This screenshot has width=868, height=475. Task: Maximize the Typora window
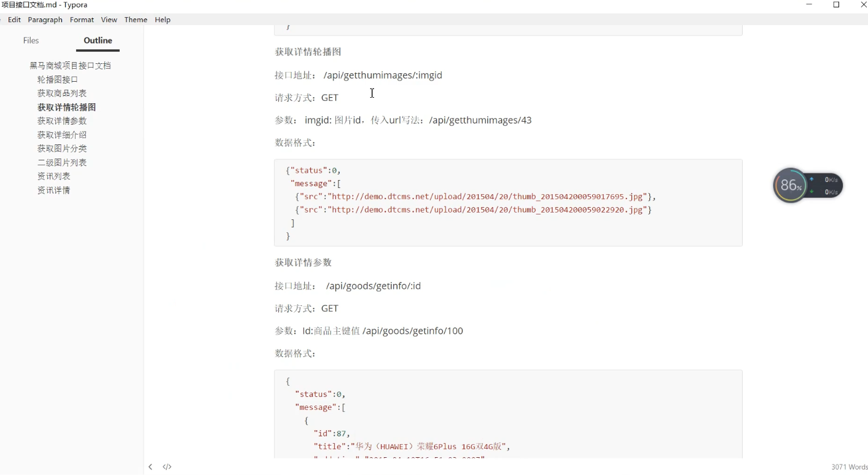tap(836, 5)
